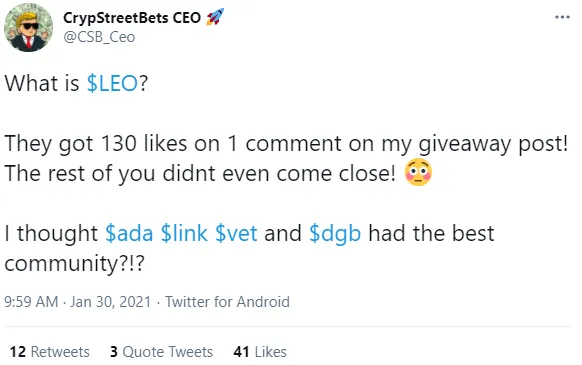
Task: Open the tweet's three-dot more options menu
Action: tap(562, 17)
